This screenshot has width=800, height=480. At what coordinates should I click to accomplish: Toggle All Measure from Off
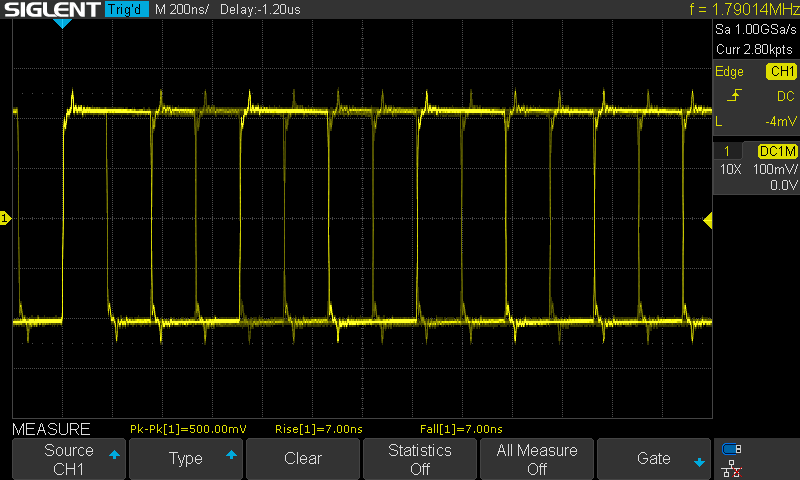click(537, 459)
